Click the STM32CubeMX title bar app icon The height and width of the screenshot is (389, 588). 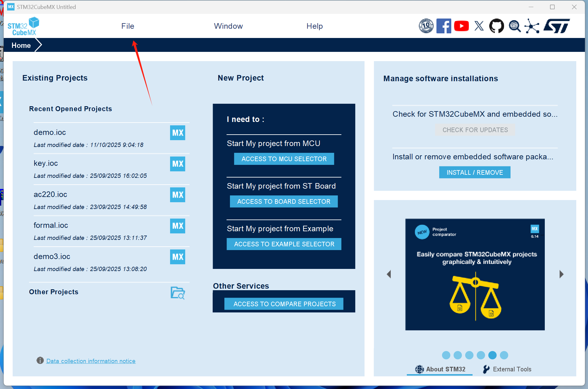coord(11,7)
